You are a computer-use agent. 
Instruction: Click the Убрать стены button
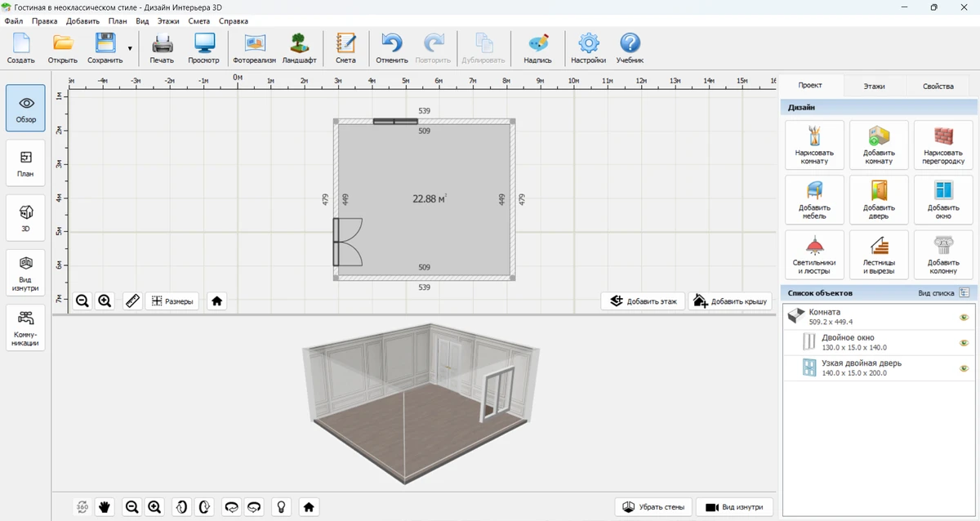653,507
